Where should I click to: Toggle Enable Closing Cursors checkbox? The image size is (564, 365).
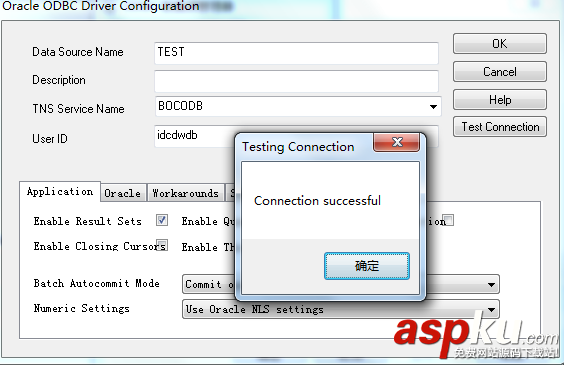click(162, 245)
